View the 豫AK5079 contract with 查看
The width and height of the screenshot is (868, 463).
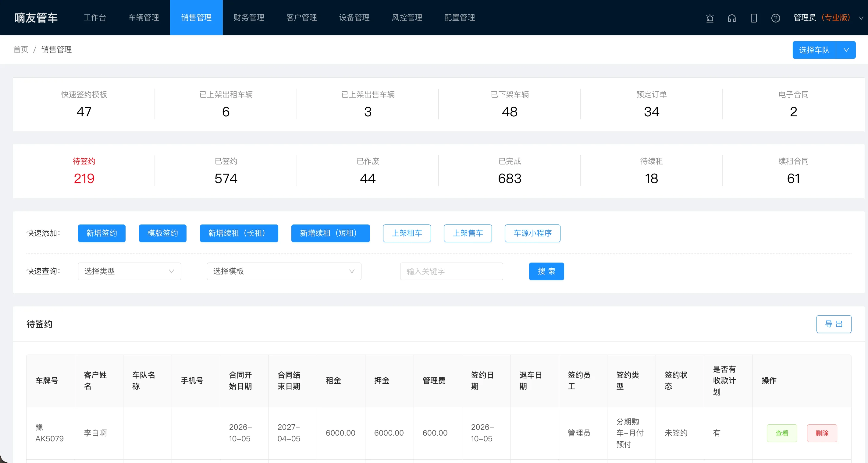click(x=782, y=433)
